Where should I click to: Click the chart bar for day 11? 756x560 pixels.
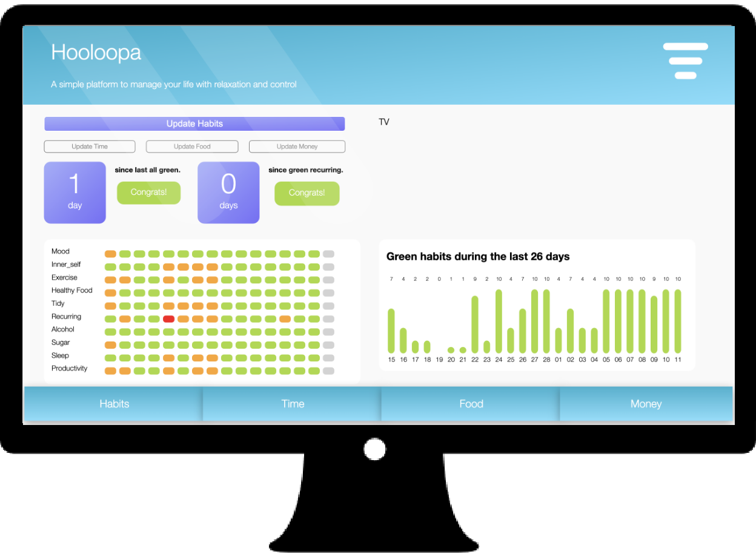678,321
